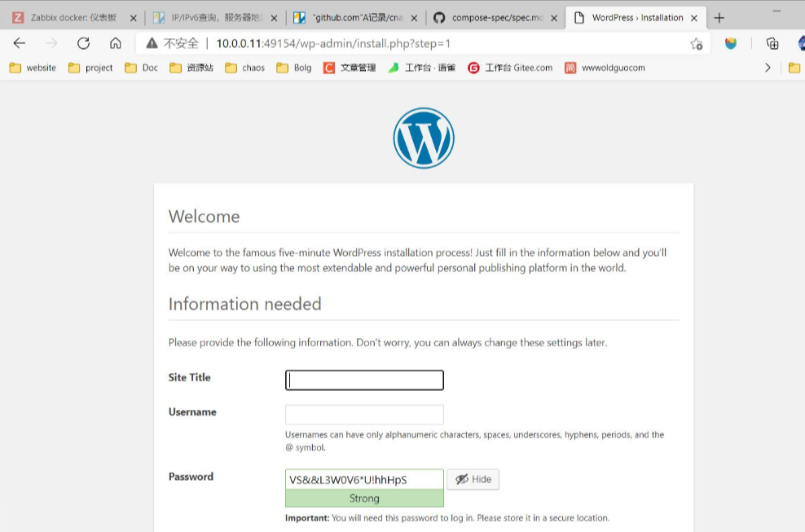805x532 pixels.
Task: Expand the bookmarks bar overflow chevron
Action: pyautogui.click(x=768, y=68)
